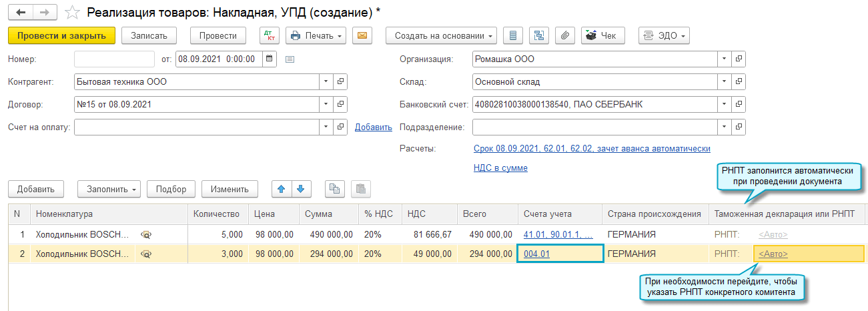This screenshot has height=311, width=868.
Task: Click the envelope email icon
Action: click(x=362, y=35)
